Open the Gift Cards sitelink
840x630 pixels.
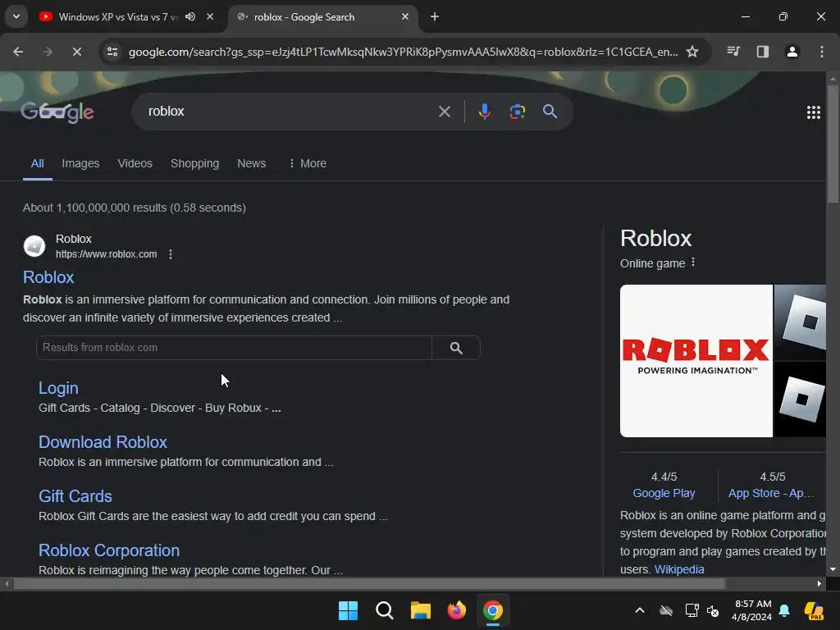[x=75, y=496]
